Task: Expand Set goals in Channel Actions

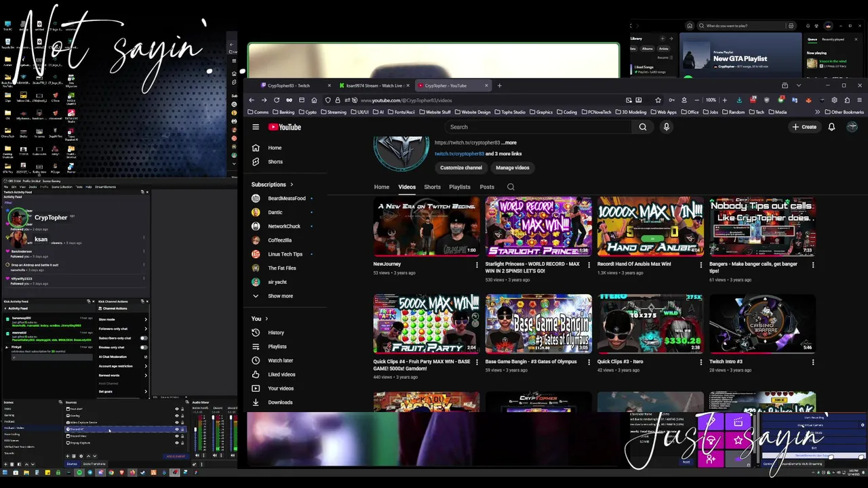Action: (146, 392)
